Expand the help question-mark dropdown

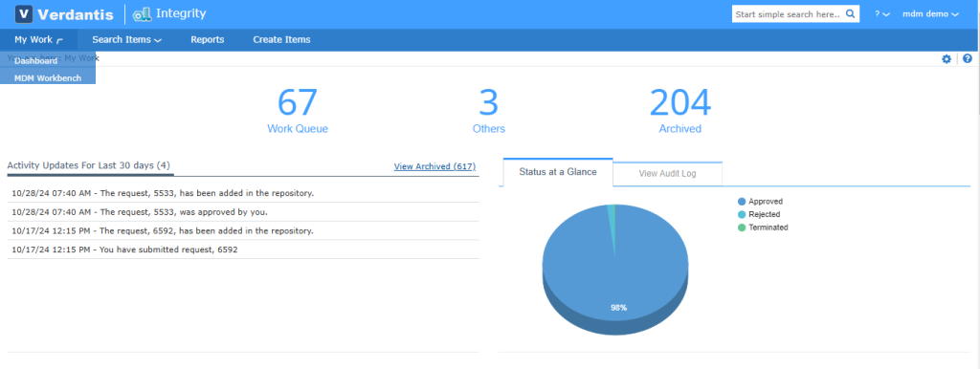click(881, 13)
